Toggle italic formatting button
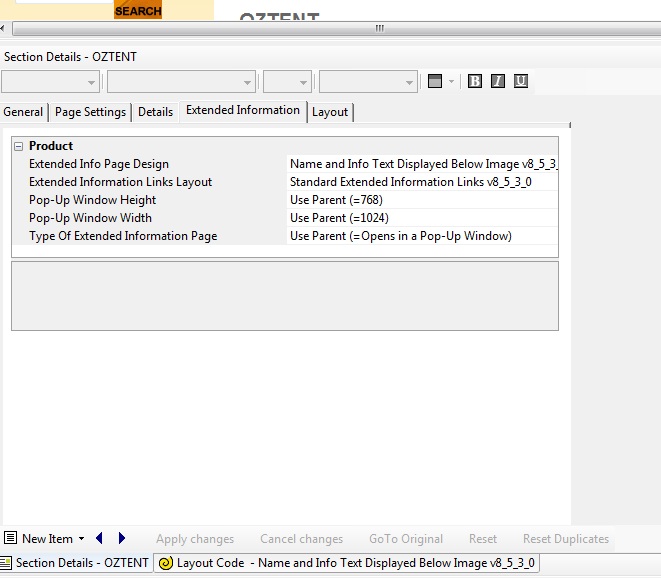This screenshot has width=661, height=578. click(498, 81)
